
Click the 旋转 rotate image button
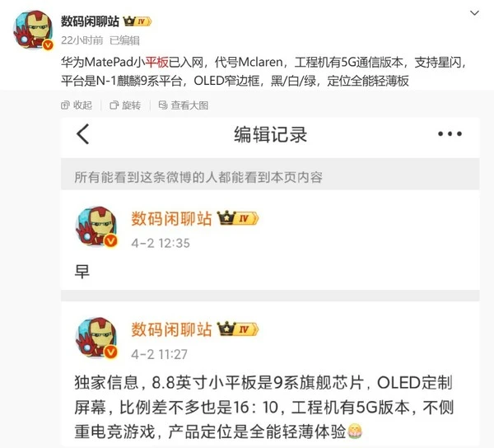click(x=125, y=105)
